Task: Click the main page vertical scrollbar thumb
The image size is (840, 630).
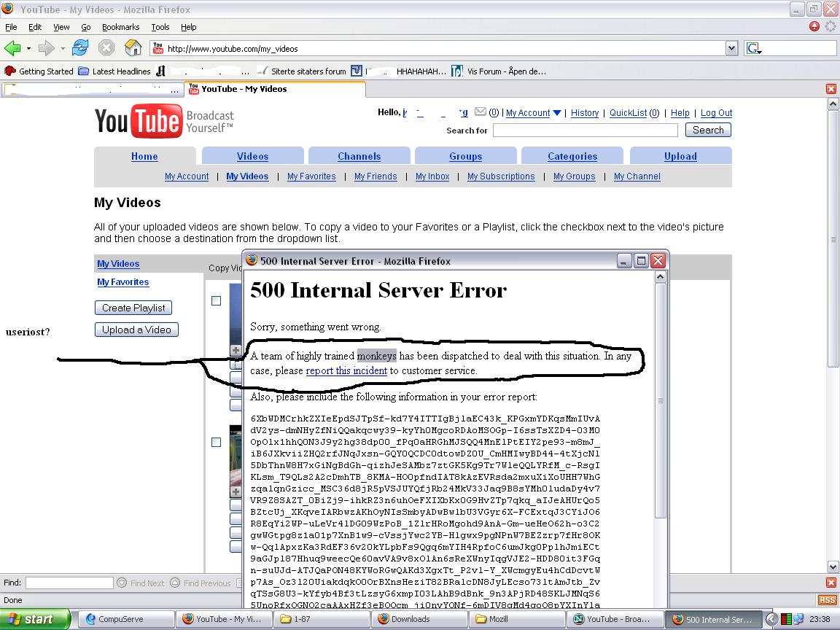Action: tap(833, 239)
